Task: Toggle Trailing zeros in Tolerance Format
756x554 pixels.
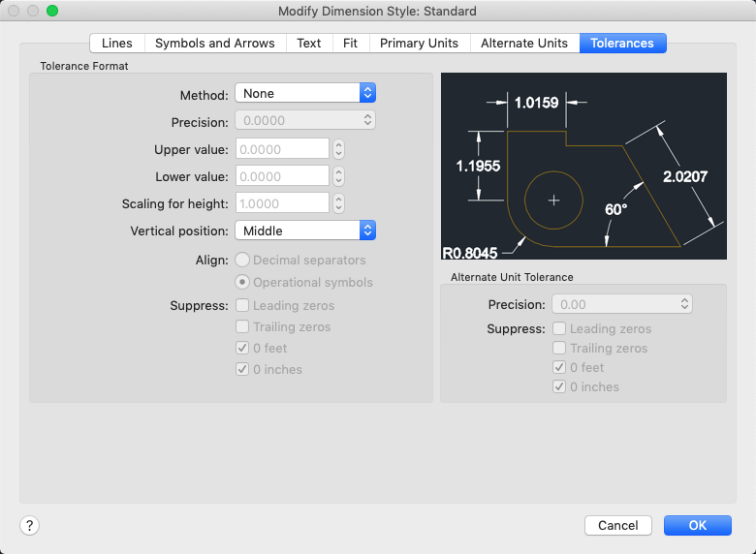Action: 242,327
